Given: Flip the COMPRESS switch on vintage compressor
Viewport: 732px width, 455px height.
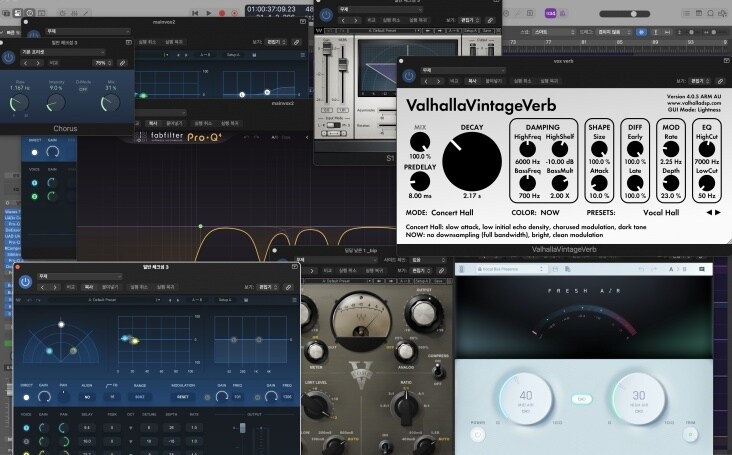Looking at the screenshot, I should [438, 371].
